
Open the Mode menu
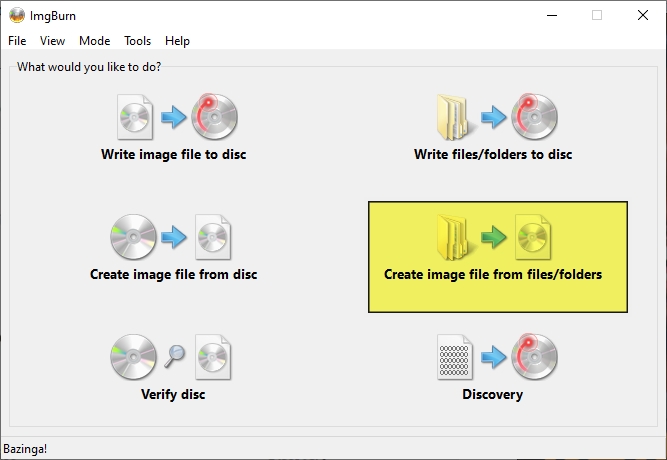(94, 41)
